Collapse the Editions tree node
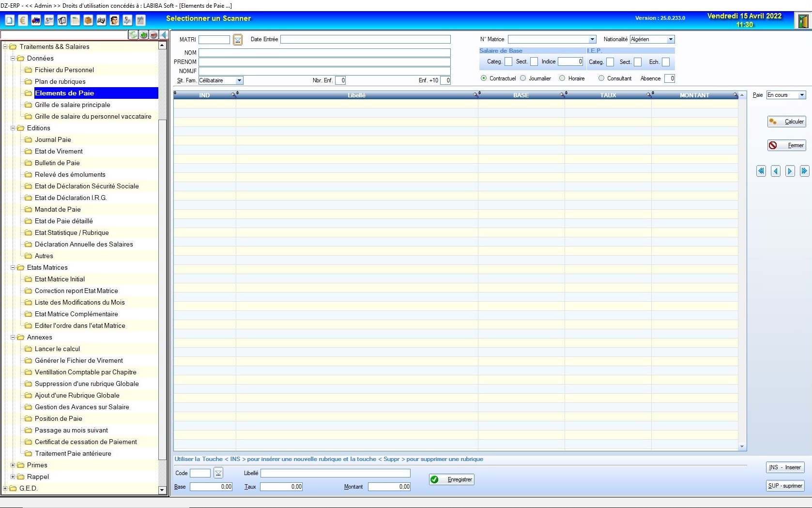The width and height of the screenshot is (812, 508). pyautogui.click(x=13, y=128)
